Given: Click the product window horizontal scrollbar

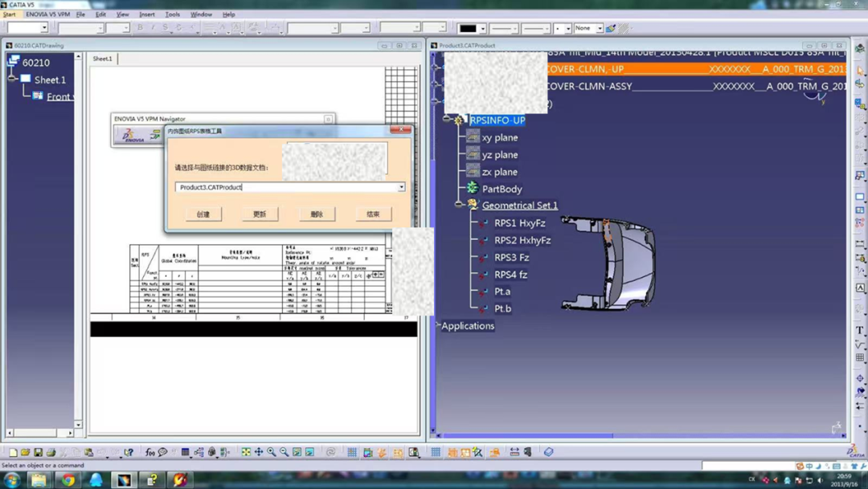Looking at the screenshot, I should pyautogui.click(x=528, y=436).
